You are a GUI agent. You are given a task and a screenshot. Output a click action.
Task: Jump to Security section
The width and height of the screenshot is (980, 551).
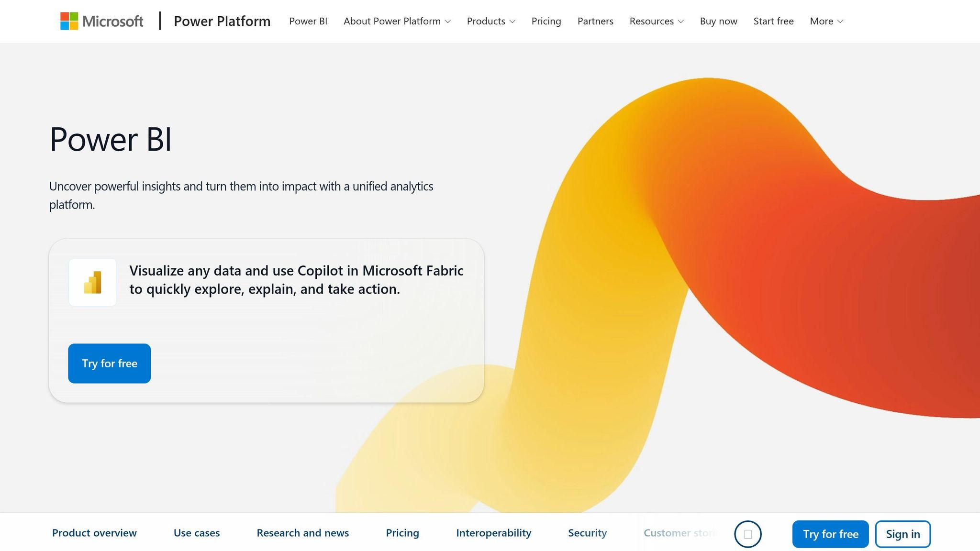pyautogui.click(x=587, y=533)
